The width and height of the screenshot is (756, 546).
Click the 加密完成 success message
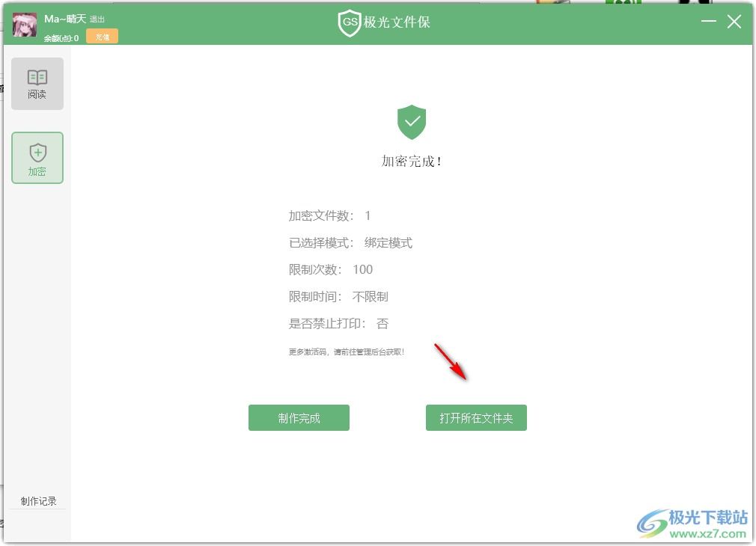pyautogui.click(x=411, y=161)
